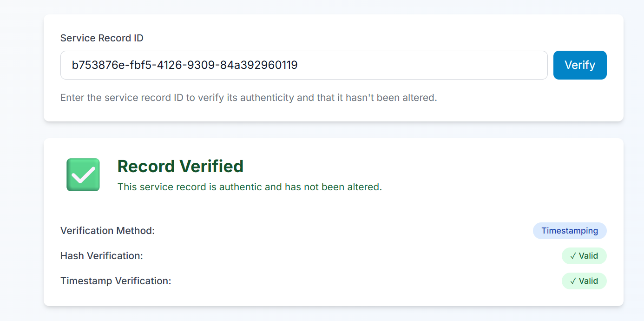Click the checkmark in the Timestamp Verification badge
Viewport: 644px width, 321px height.
pos(573,281)
